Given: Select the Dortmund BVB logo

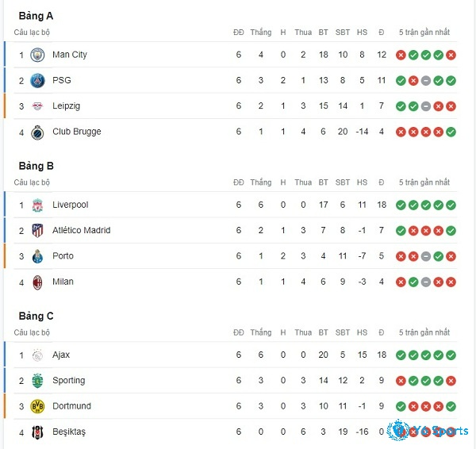Looking at the screenshot, I should click(37, 406).
